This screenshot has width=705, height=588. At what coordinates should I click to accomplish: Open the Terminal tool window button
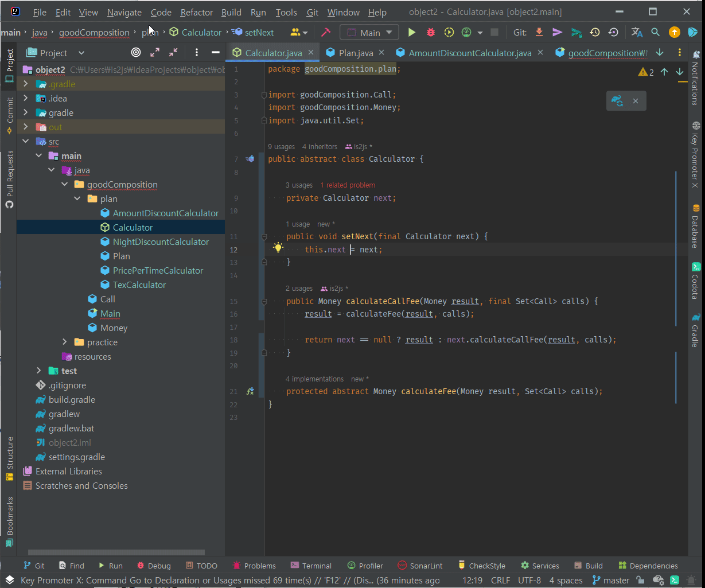(x=311, y=566)
